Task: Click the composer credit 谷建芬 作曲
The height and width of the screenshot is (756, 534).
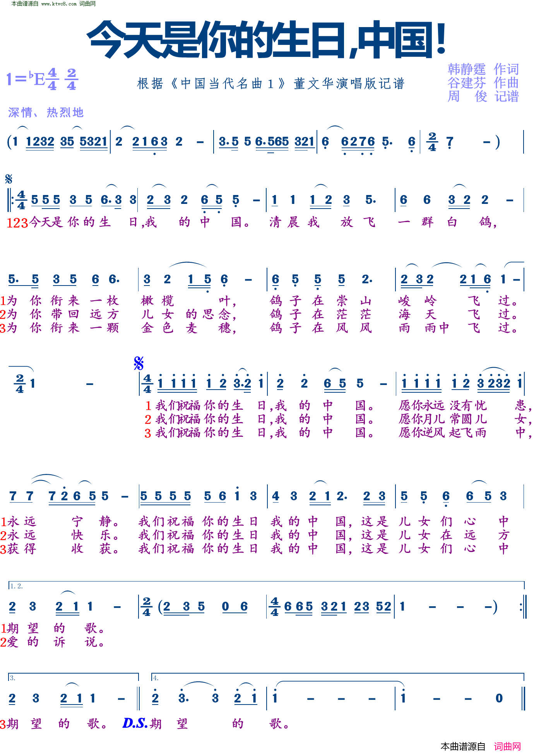Action: [x=483, y=83]
